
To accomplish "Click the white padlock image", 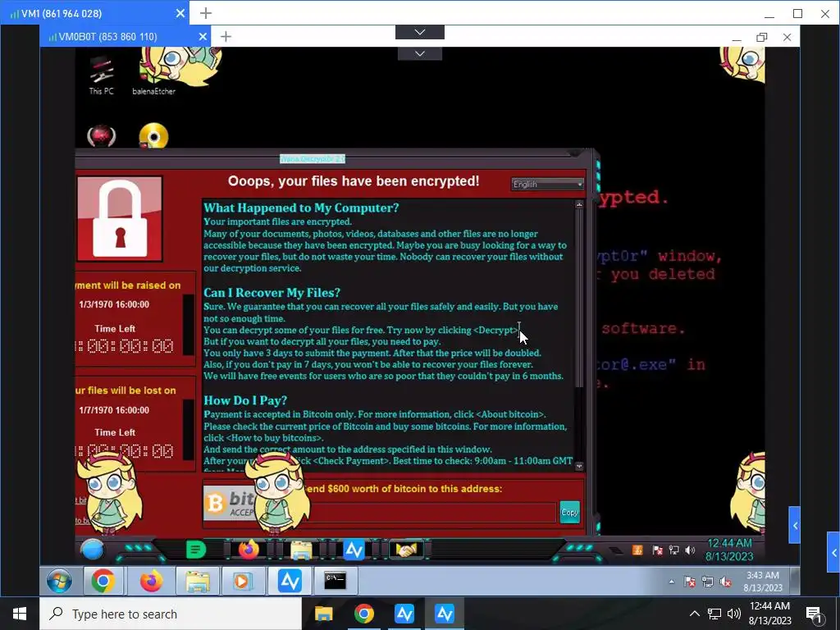I will pos(120,218).
